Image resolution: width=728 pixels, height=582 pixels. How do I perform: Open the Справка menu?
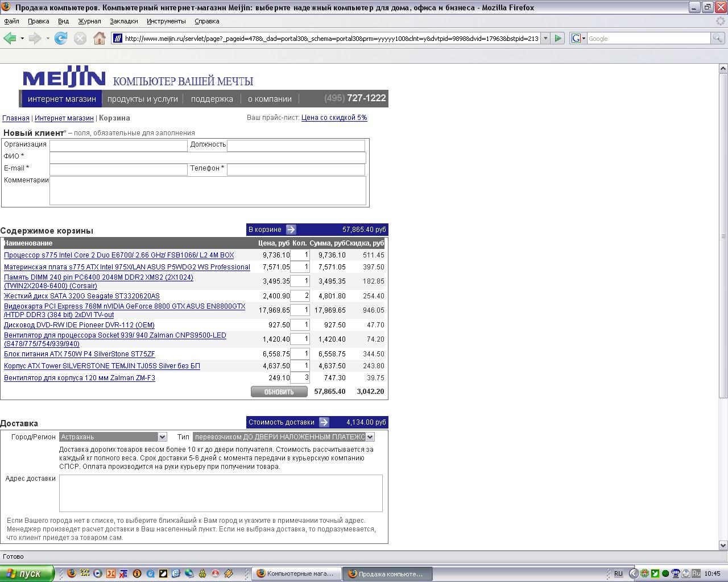coord(206,21)
